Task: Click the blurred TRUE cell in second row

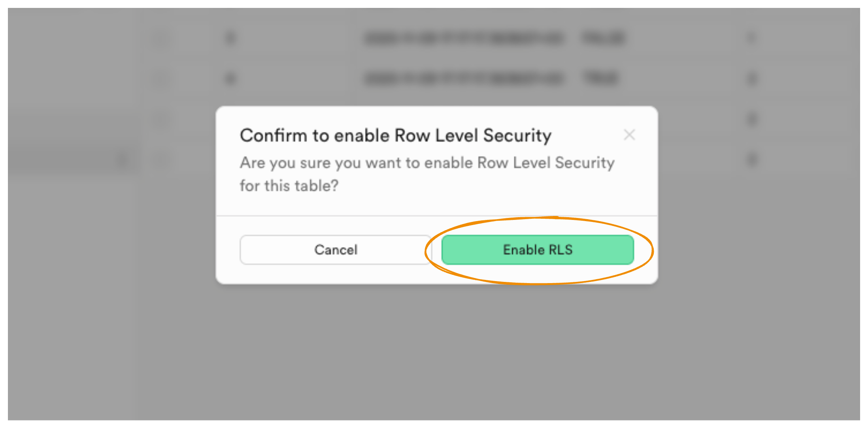Action: click(600, 79)
